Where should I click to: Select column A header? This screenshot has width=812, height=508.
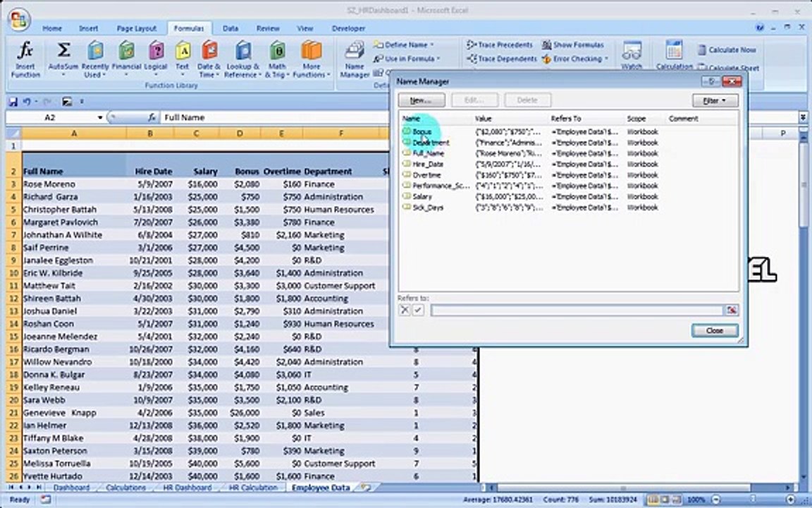point(73,133)
